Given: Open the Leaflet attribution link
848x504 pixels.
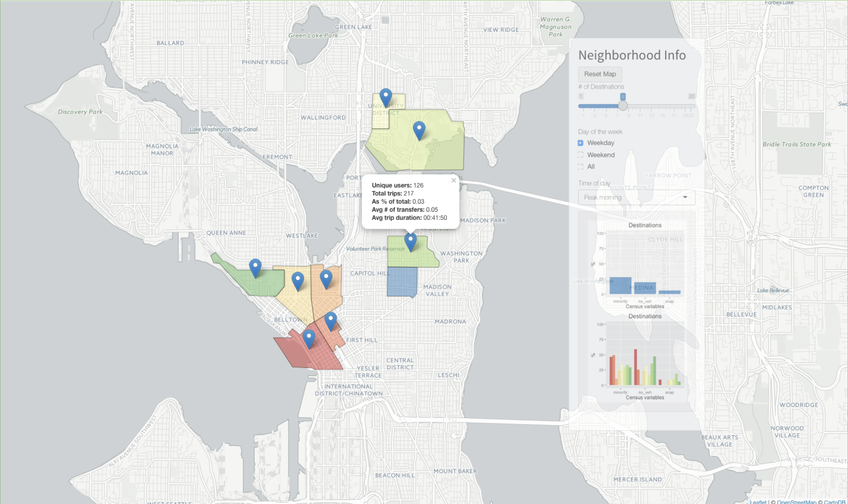Looking at the screenshot, I should (x=758, y=502).
